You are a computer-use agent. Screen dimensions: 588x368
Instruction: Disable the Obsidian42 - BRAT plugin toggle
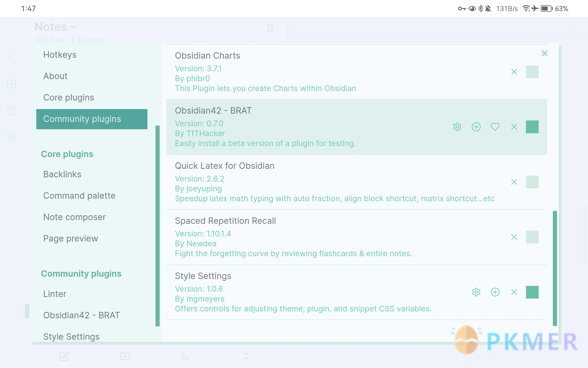[x=532, y=127]
